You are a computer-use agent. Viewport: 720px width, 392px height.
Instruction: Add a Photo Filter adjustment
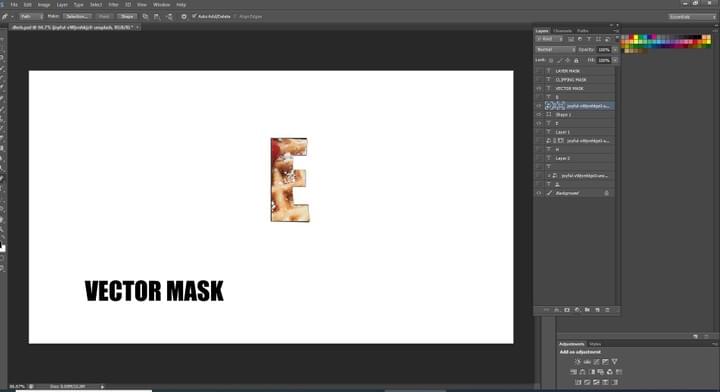601,372
